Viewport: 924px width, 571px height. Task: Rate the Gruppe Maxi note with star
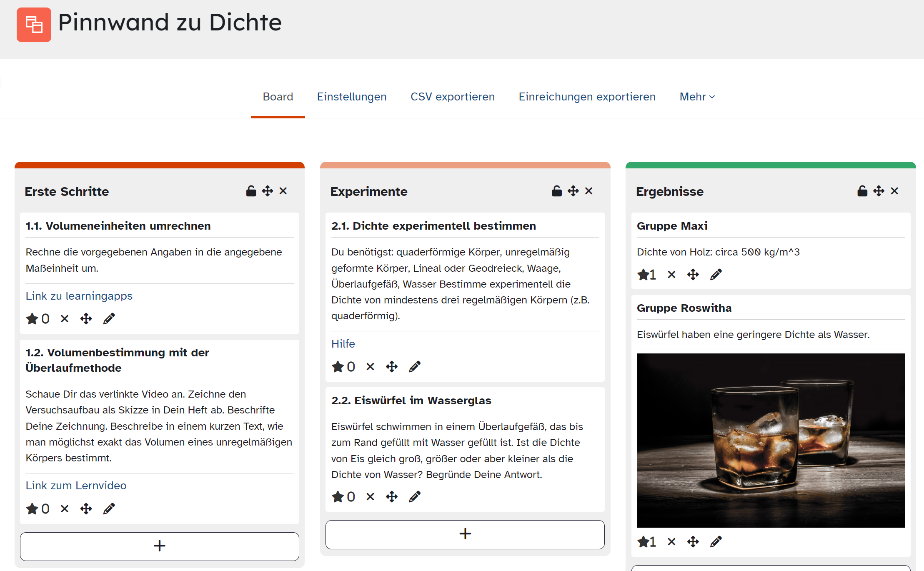pos(643,275)
